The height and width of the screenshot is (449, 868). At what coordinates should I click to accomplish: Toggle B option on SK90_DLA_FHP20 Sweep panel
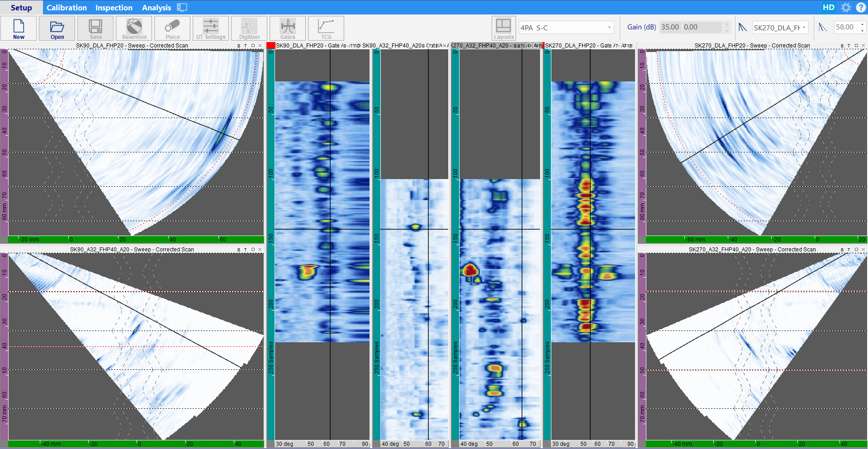click(x=239, y=46)
